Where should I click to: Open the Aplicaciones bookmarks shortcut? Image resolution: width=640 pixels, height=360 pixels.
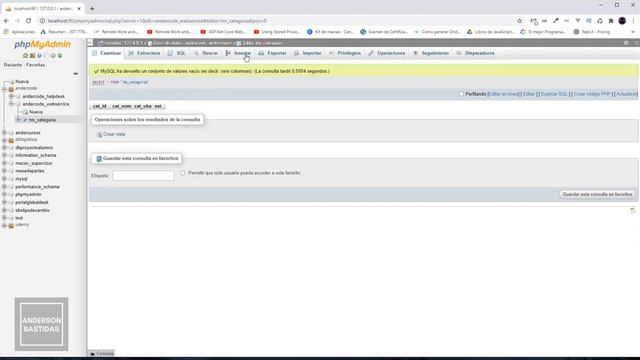(x=20, y=32)
